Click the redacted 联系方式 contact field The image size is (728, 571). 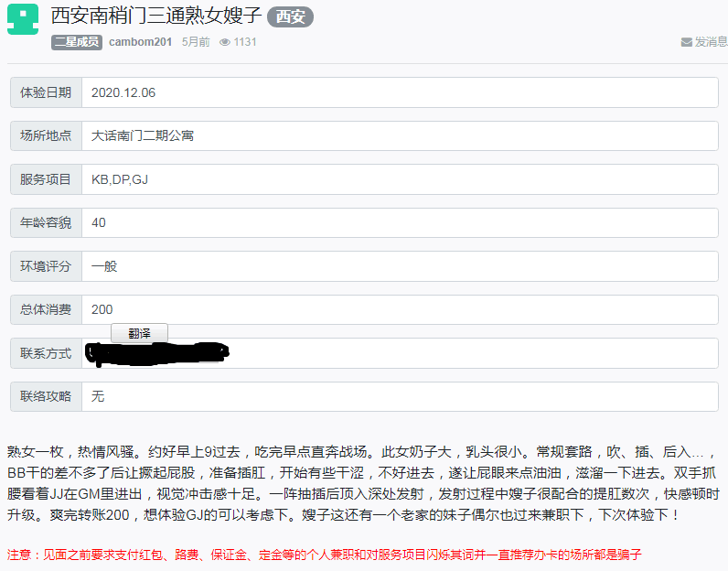[x=399, y=353]
